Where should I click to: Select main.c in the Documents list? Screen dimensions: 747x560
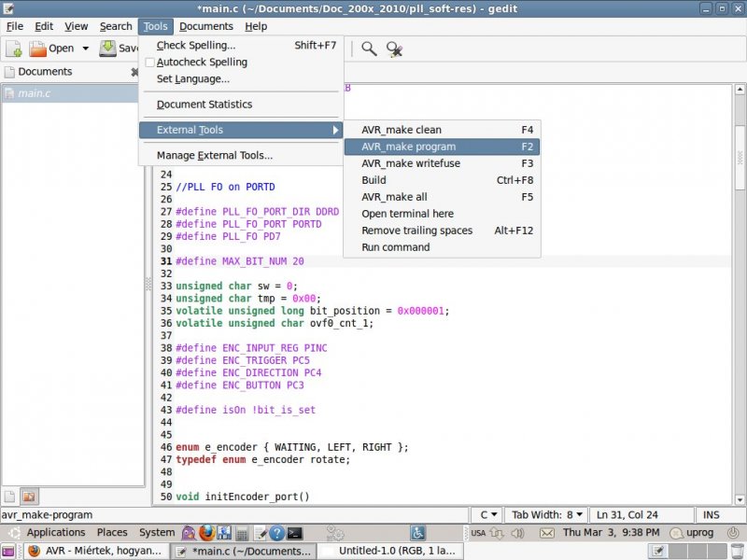click(71, 93)
